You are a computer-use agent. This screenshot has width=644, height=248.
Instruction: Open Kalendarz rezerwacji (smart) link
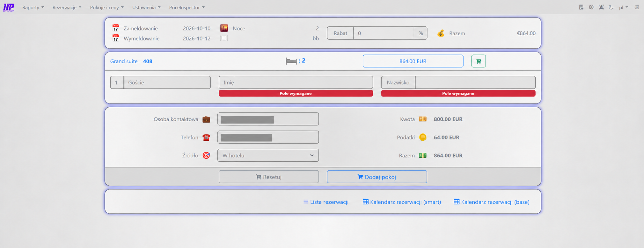tap(402, 202)
